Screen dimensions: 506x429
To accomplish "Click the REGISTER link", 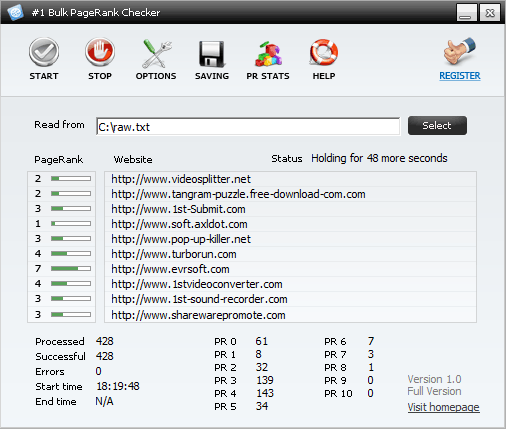I will point(460,76).
